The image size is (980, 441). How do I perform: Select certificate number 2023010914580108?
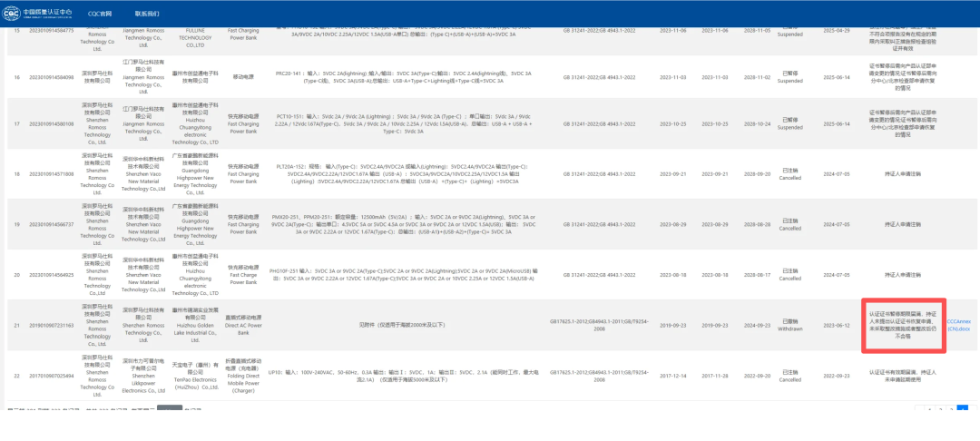tap(51, 123)
